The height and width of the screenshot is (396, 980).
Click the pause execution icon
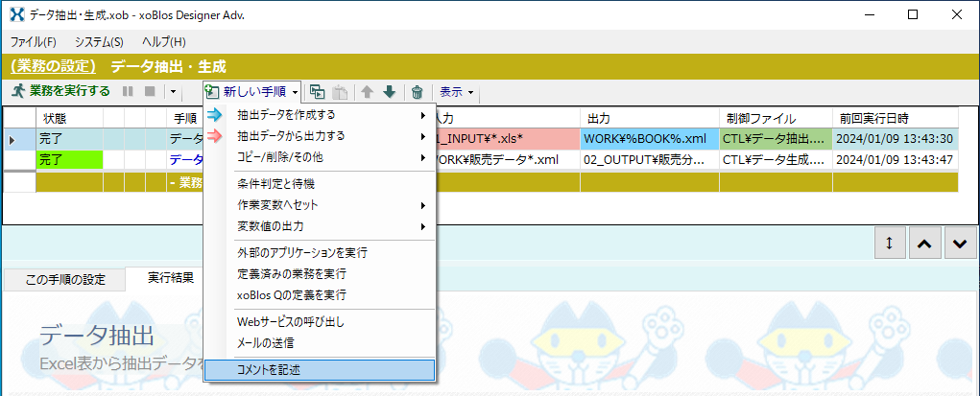pyautogui.click(x=128, y=92)
